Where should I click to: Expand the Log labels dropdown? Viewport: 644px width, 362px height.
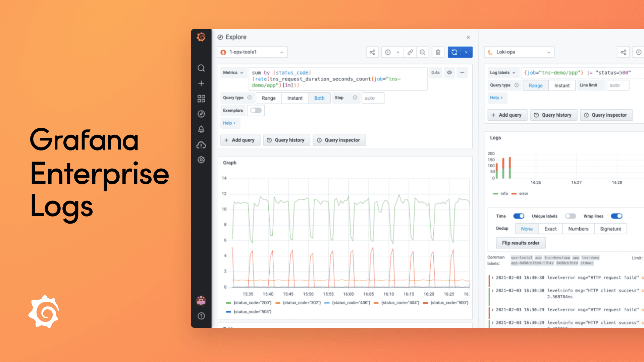pyautogui.click(x=503, y=72)
